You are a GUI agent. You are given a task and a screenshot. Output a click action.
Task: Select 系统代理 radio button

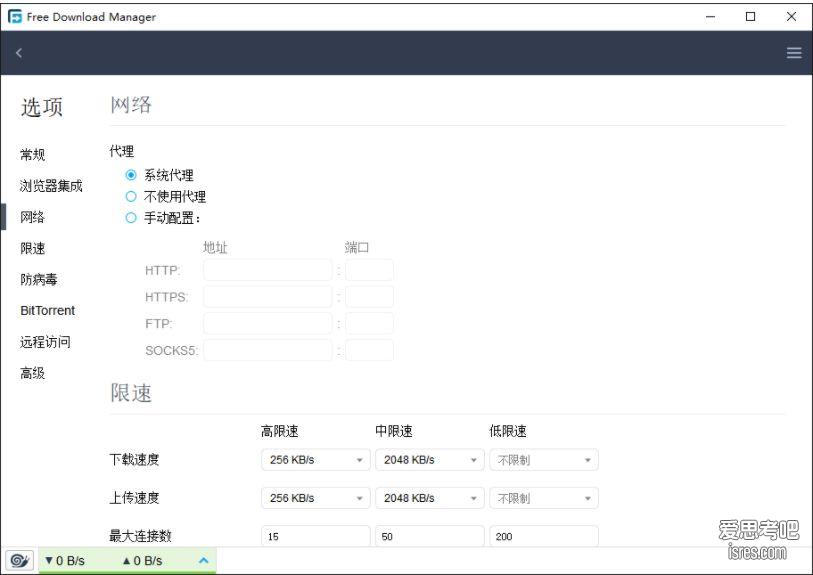[x=131, y=175]
